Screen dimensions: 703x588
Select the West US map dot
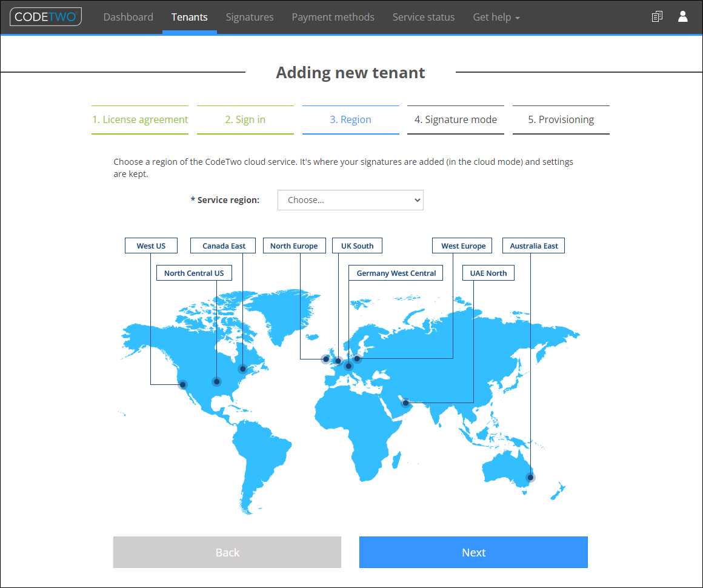point(183,385)
